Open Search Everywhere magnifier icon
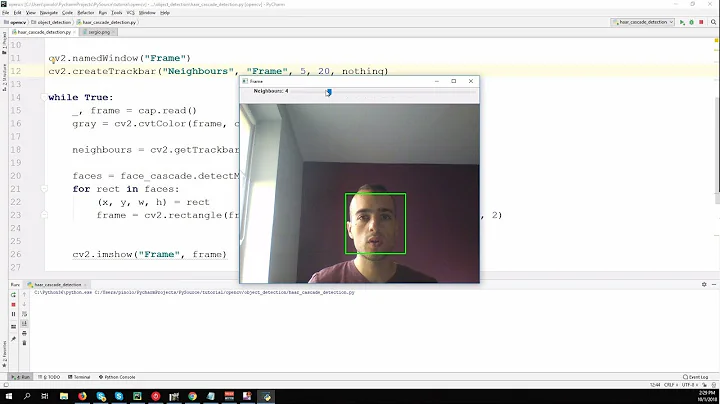 click(714, 22)
